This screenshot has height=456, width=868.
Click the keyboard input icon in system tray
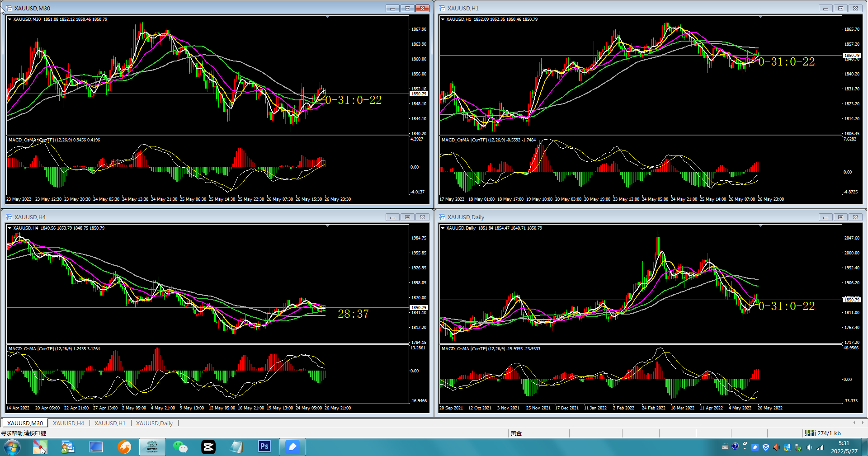[x=725, y=447]
